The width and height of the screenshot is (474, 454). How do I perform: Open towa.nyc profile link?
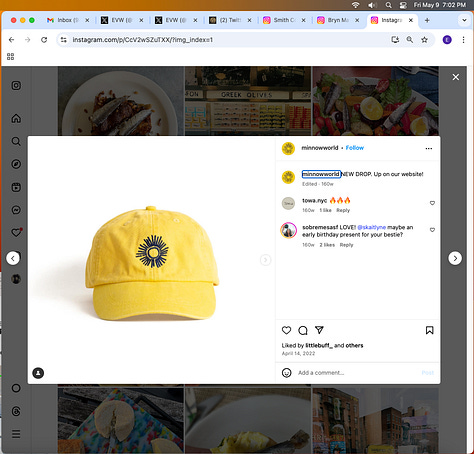coord(314,200)
